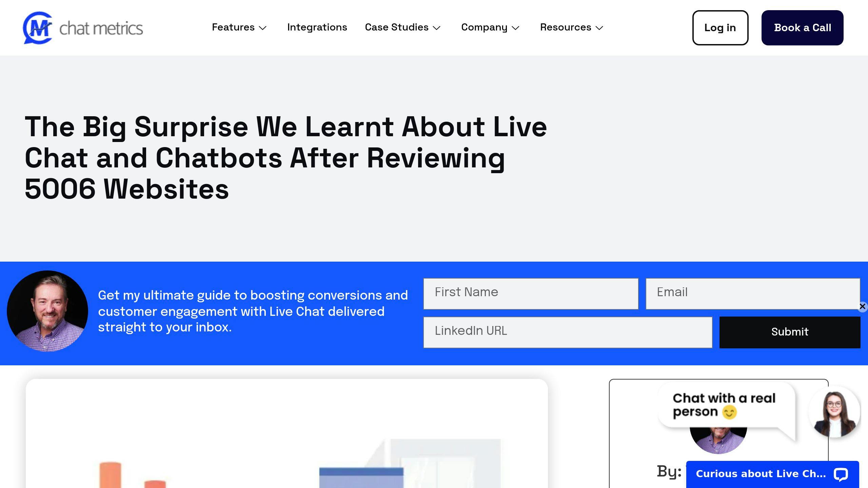The height and width of the screenshot is (488, 868).
Task: Click the Log in button
Action: coord(720,28)
